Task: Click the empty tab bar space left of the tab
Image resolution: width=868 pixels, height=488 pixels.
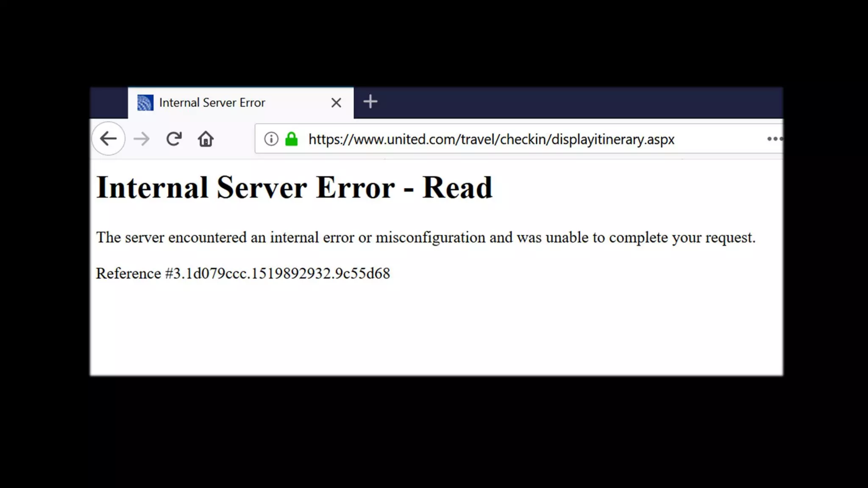Action: tap(108, 103)
